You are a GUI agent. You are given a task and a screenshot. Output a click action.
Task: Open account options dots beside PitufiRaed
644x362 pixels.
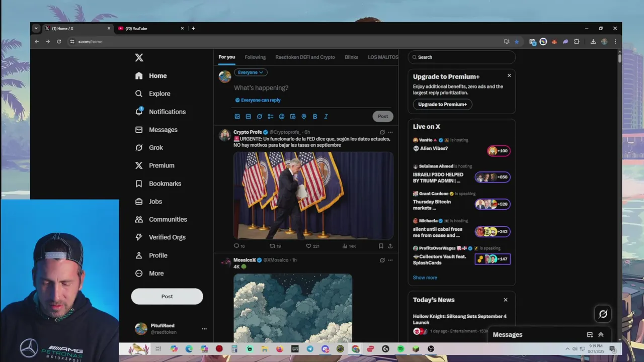click(x=204, y=329)
